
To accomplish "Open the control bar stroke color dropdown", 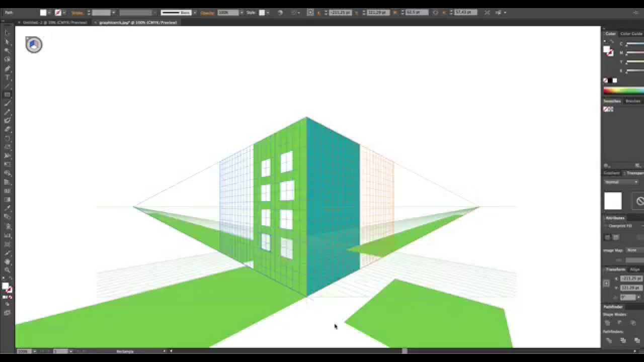I will click(x=64, y=13).
